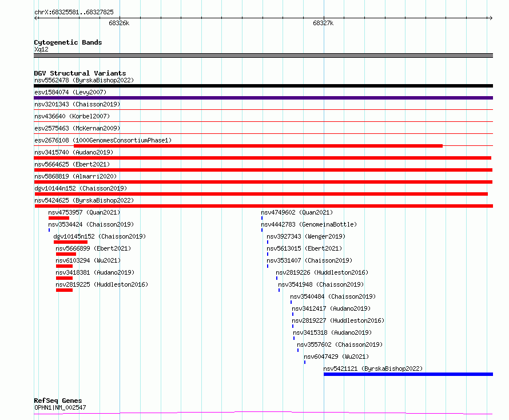Open variant esv2676108 (1000GenomesConsortiumPhase1)
Viewport: 509px width, 420px height.
pyautogui.click(x=103, y=140)
